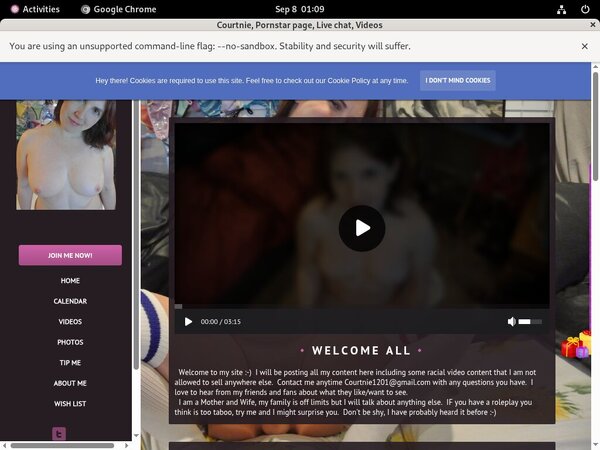600x450 pixels.
Task: Close the unsupported command-line flag warning
Action: pyautogui.click(x=585, y=46)
